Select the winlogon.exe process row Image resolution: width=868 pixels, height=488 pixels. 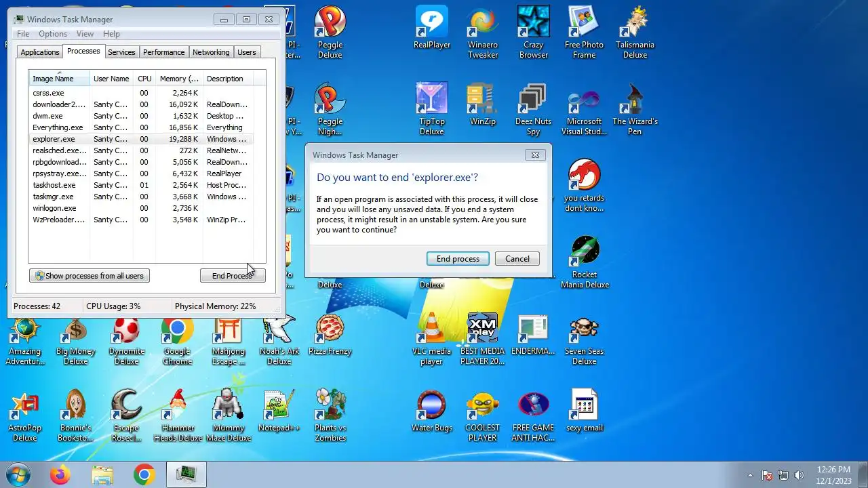click(140, 208)
